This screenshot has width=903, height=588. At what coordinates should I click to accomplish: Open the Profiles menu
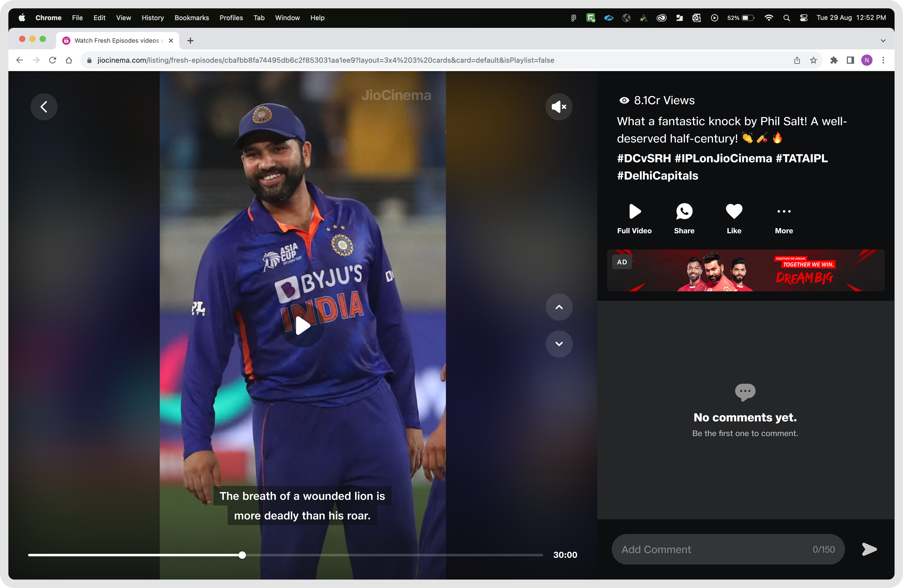point(231,18)
